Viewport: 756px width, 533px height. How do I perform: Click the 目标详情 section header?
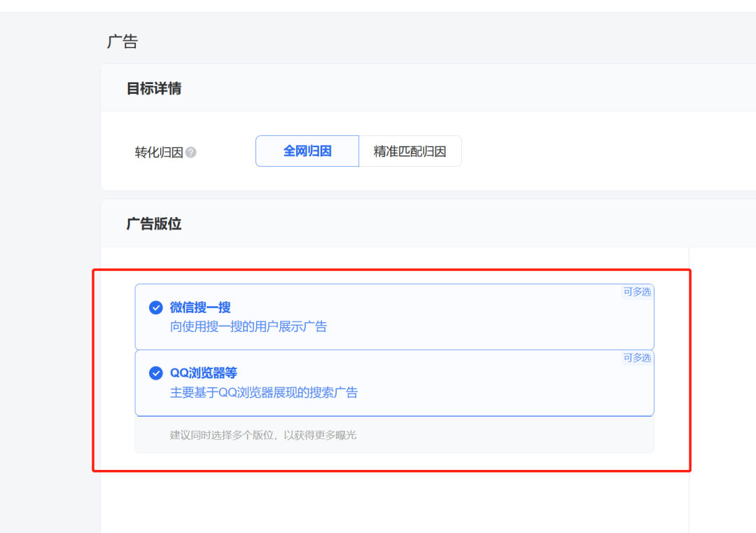tap(154, 88)
